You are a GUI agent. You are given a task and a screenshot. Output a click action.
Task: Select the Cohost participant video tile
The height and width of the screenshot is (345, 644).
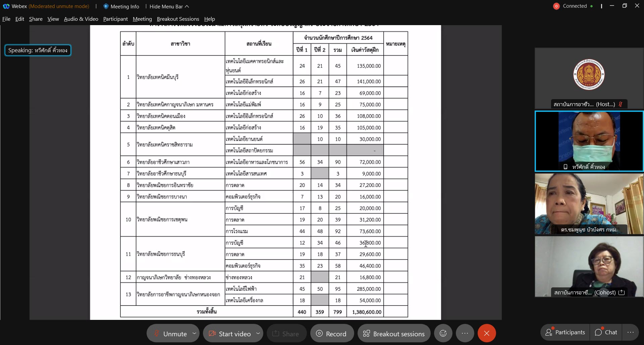589,267
